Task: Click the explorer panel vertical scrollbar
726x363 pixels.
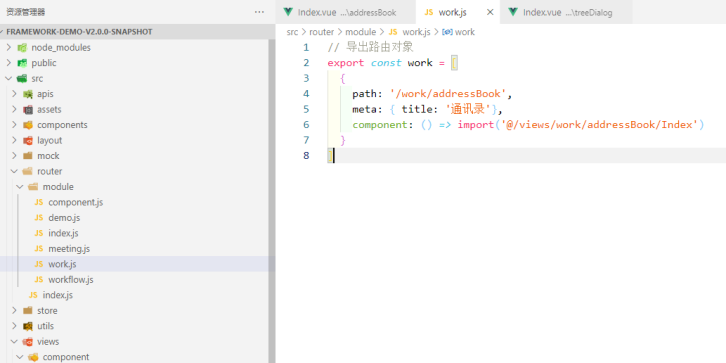Action: [272, 201]
